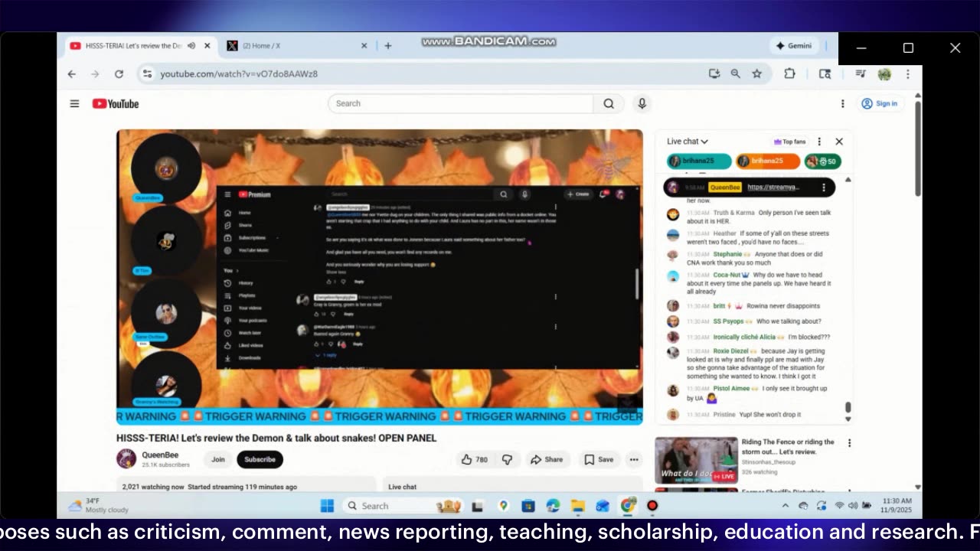The image size is (980, 551).
Task: Close the live chat panel
Action: (839, 142)
